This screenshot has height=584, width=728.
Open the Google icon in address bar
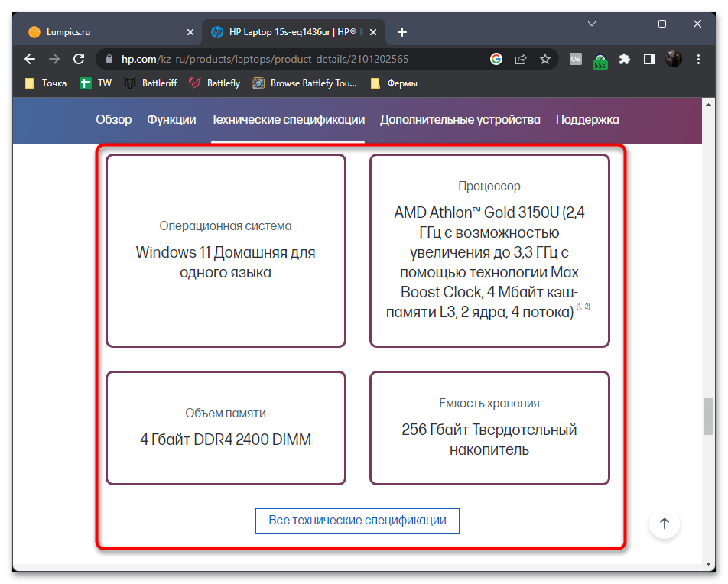(496, 59)
